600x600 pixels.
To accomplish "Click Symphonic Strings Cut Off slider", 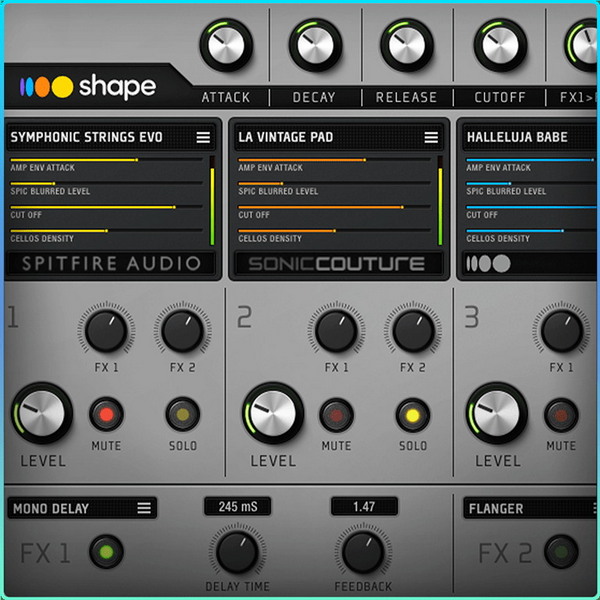I will pos(106,207).
